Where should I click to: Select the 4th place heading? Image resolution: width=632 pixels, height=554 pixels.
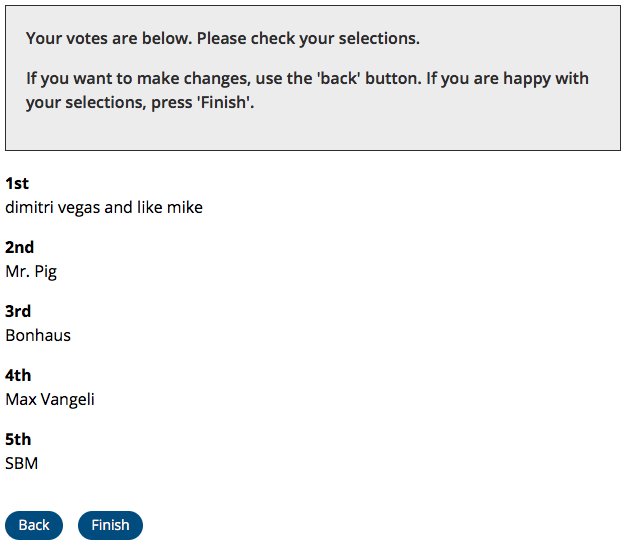[x=18, y=375]
